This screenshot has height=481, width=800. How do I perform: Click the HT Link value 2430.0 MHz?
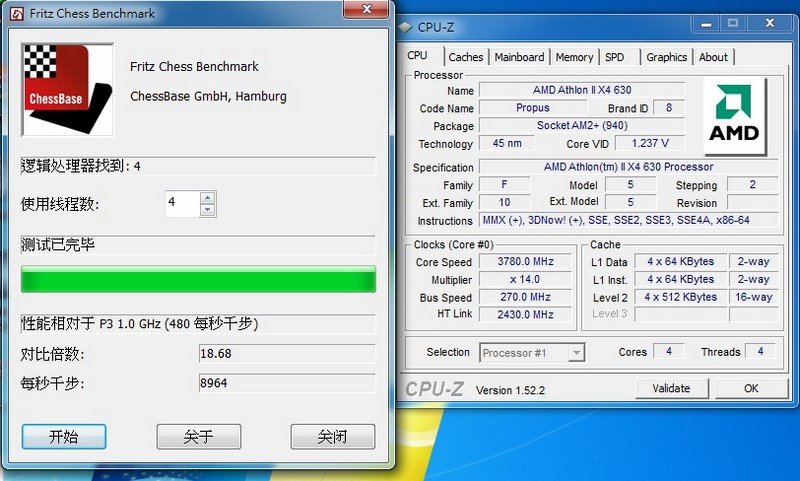click(x=526, y=314)
